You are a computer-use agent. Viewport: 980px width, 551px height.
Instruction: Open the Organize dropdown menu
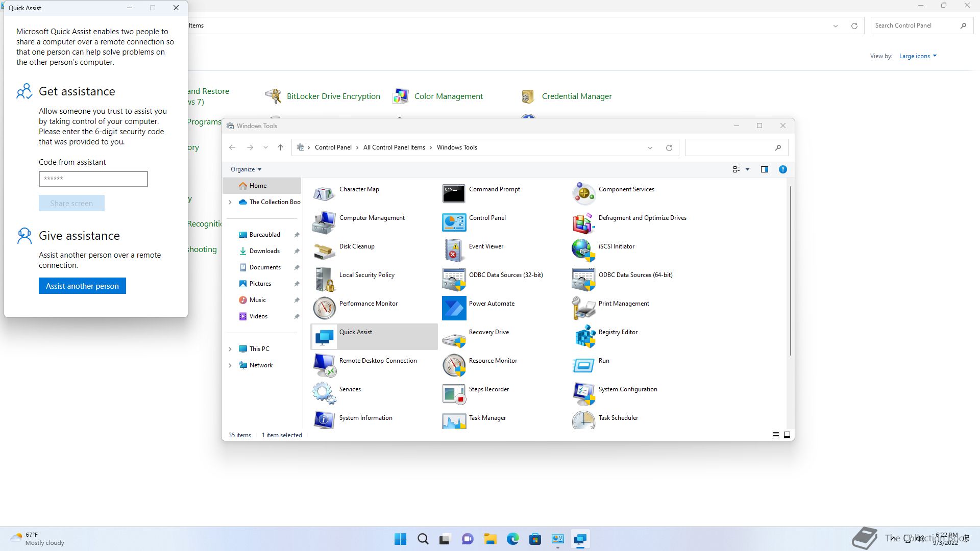246,169
